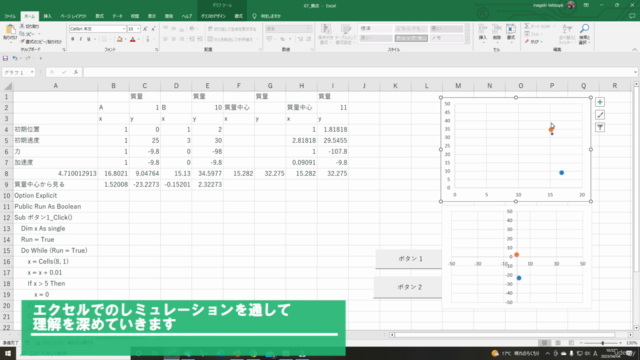
Task: Apply the メモ cell style
Action: tap(446, 38)
